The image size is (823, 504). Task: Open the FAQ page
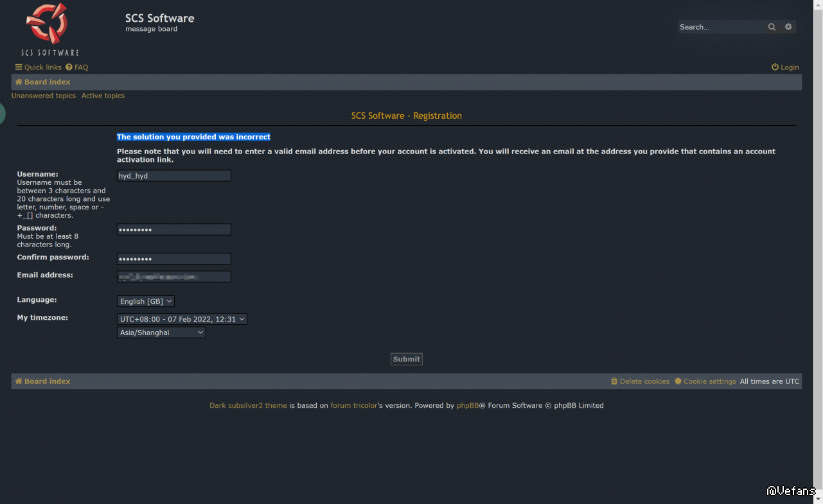click(77, 67)
